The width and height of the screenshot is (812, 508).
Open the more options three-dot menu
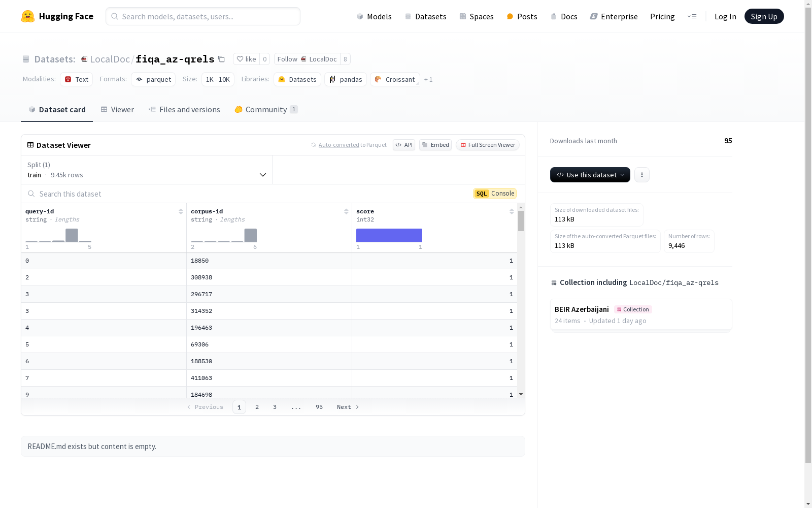coord(642,175)
